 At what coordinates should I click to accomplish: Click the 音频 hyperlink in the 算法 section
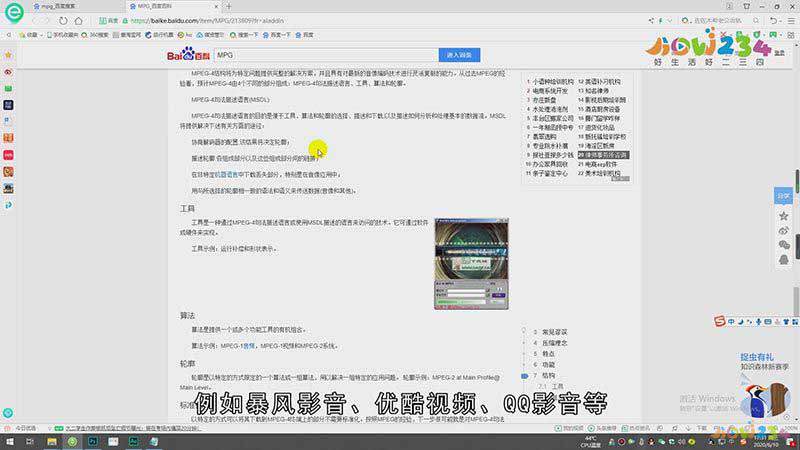[x=249, y=346]
